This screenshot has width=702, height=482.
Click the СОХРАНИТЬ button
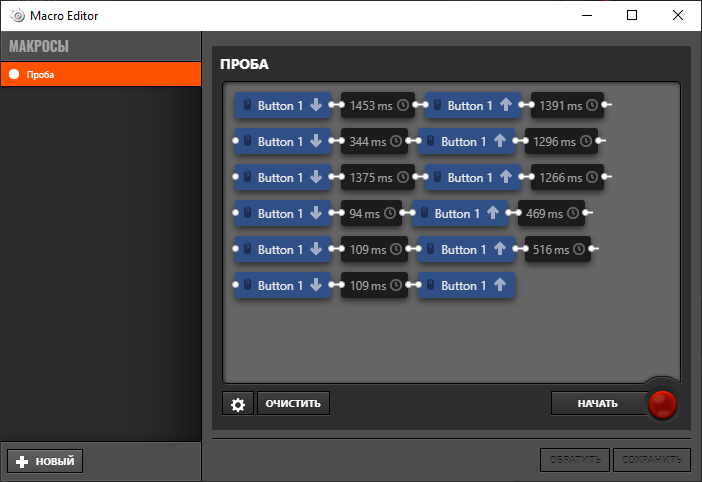[651, 460]
